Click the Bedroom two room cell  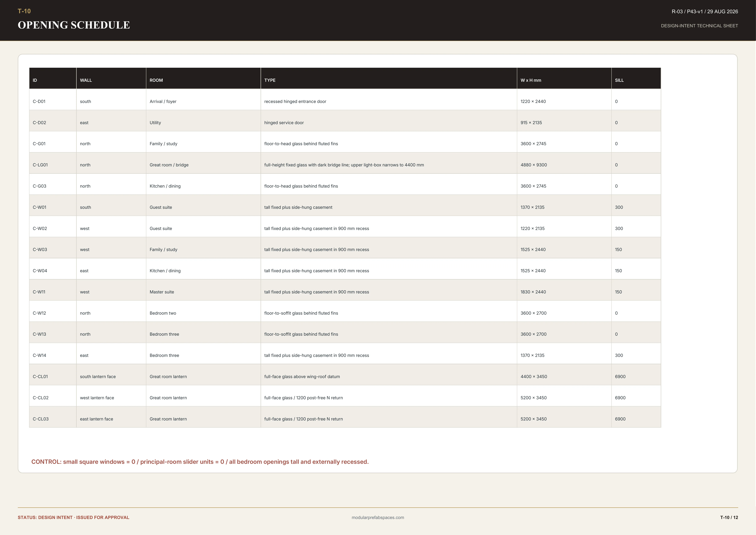203,311
